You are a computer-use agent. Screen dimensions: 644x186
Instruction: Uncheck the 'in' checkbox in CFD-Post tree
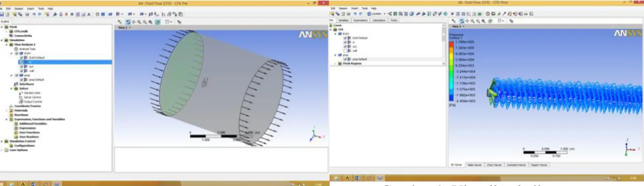[x=345, y=42]
